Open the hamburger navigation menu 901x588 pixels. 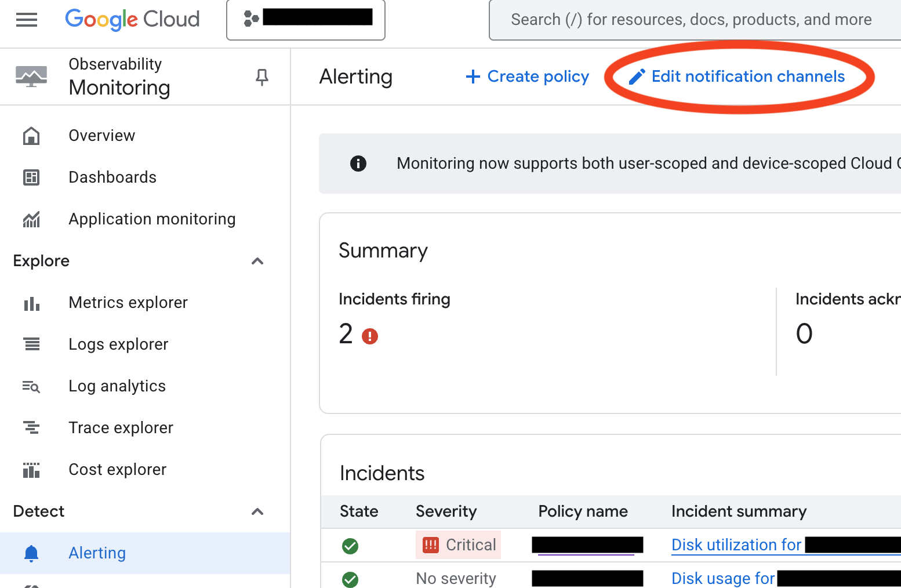[27, 20]
